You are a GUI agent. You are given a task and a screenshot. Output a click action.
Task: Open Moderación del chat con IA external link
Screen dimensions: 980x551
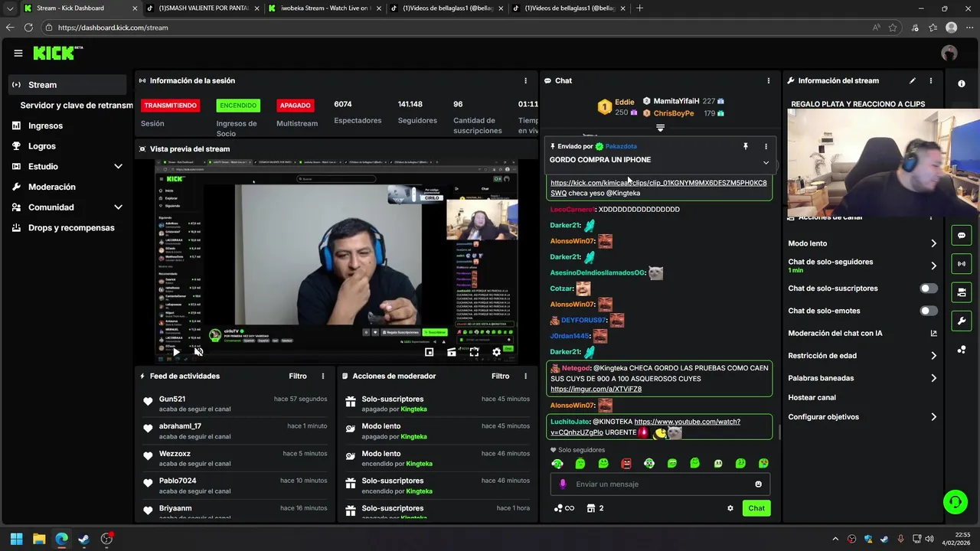(933, 333)
